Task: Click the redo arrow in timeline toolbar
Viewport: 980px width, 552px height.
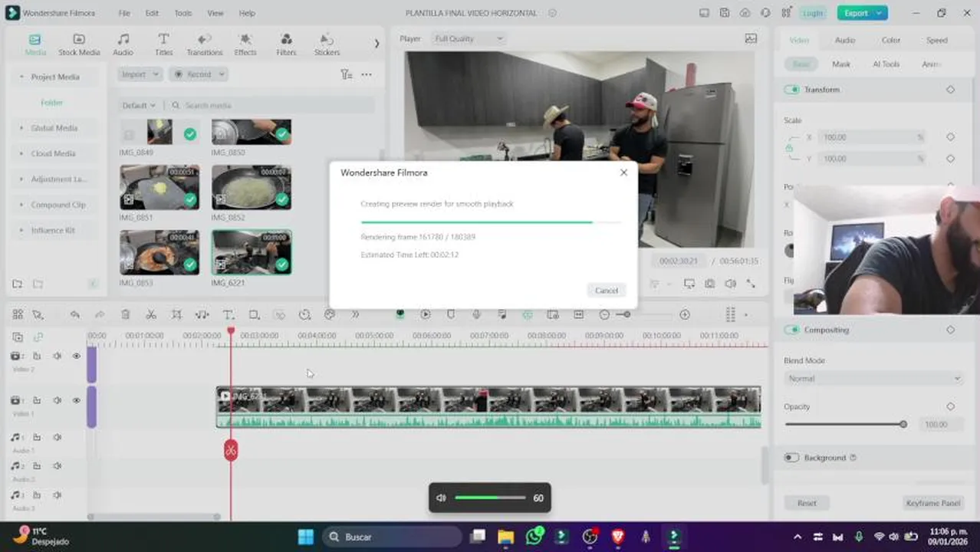Action: (100, 314)
